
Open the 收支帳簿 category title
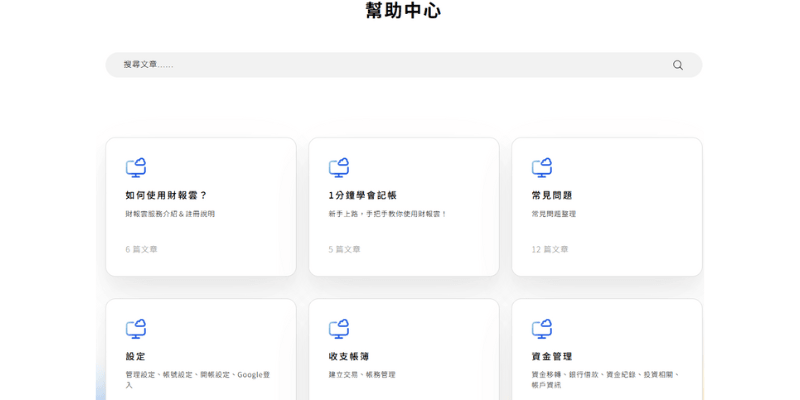coord(349,356)
